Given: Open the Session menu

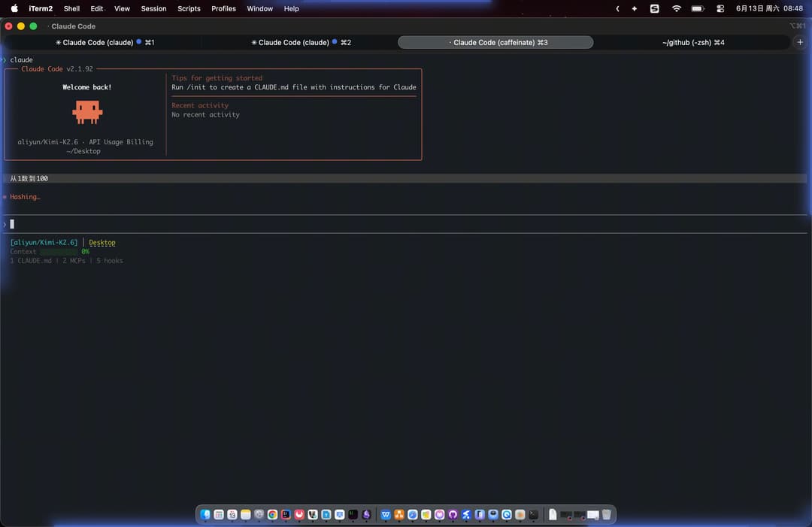Looking at the screenshot, I should click(x=154, y=8).
